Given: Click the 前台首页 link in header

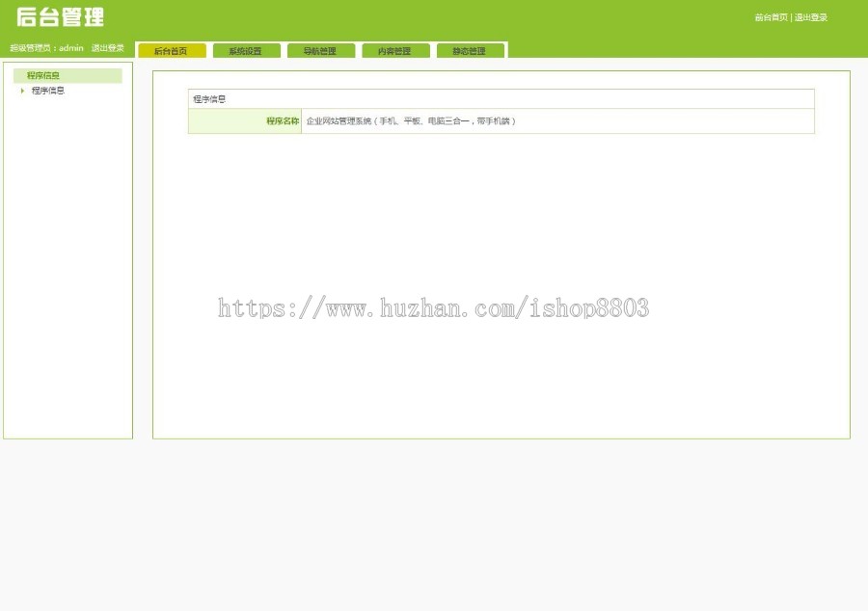Looking at the screenshot, I should coord(771,17).
